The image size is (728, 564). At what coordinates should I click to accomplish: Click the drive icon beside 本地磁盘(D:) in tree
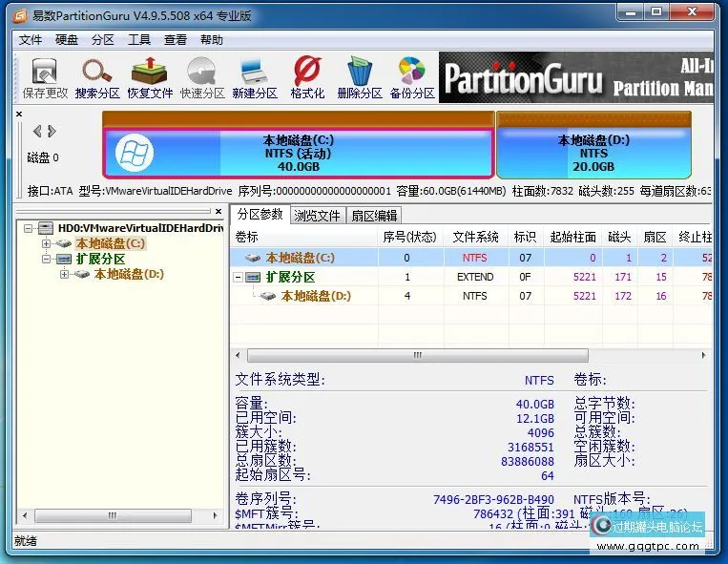tap(82, 274)
